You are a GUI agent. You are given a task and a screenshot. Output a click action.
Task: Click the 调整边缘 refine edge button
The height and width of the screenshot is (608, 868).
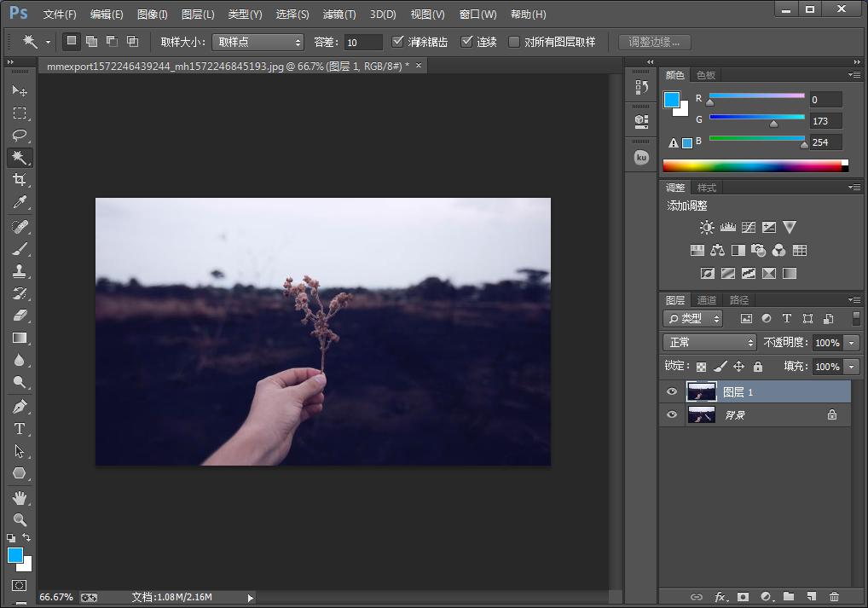point(654,42)
